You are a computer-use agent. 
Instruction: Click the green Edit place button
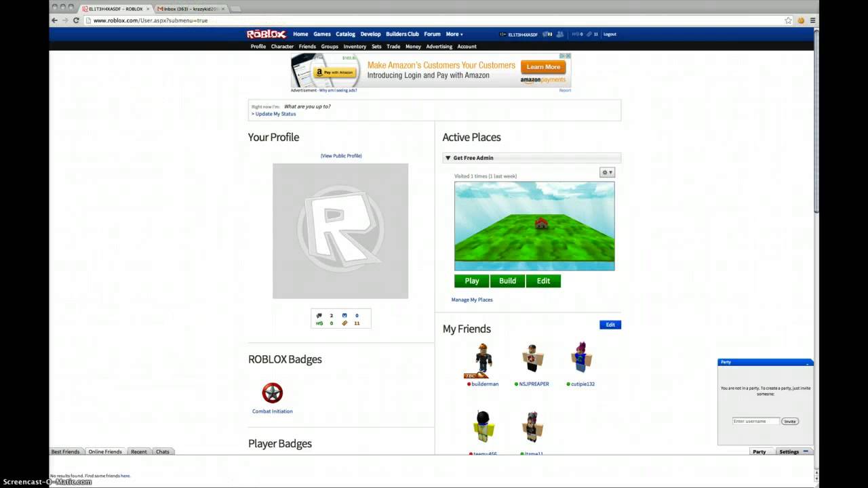543,281
